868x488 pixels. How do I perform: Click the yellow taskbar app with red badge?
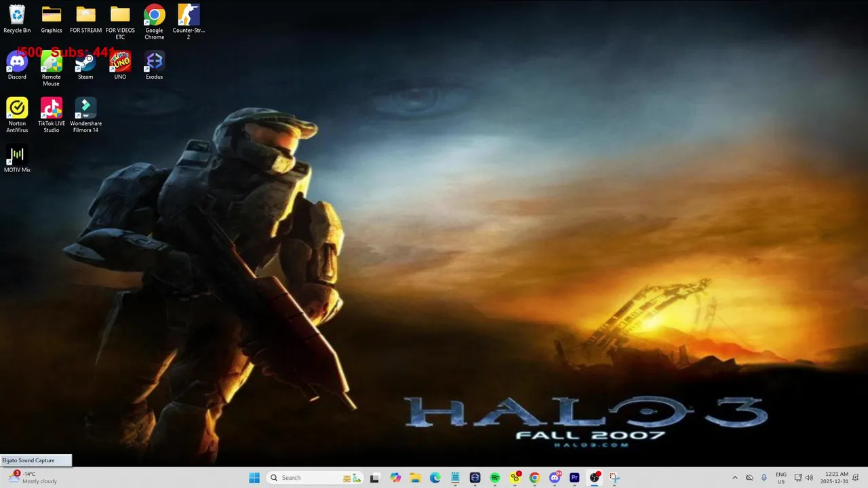[x=515, y=478]
